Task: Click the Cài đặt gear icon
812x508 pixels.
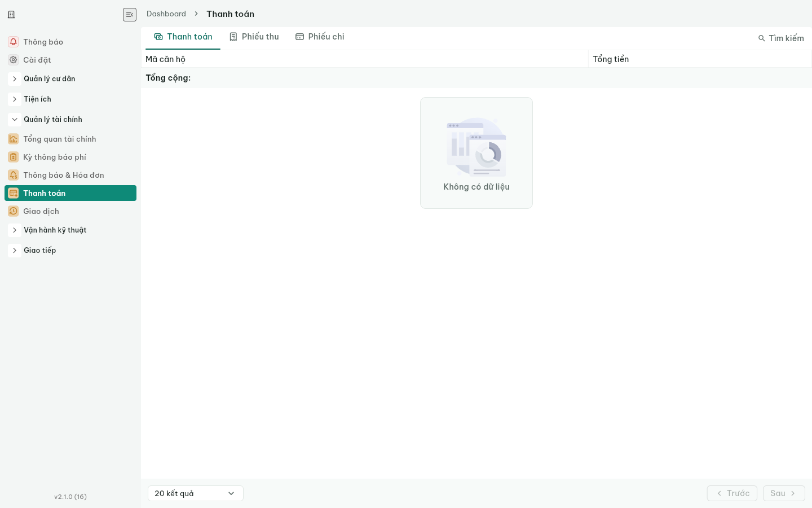Action: [x=14, y=60]
